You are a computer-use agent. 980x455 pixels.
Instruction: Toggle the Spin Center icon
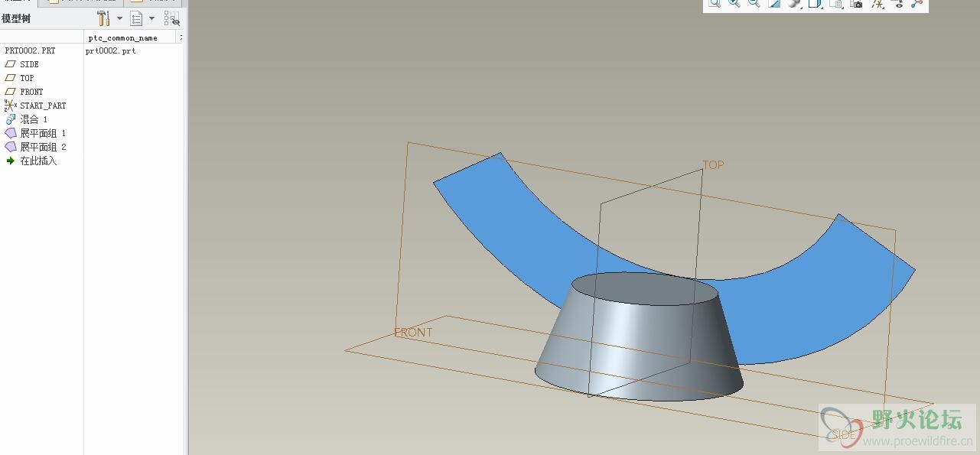[917, 4]
